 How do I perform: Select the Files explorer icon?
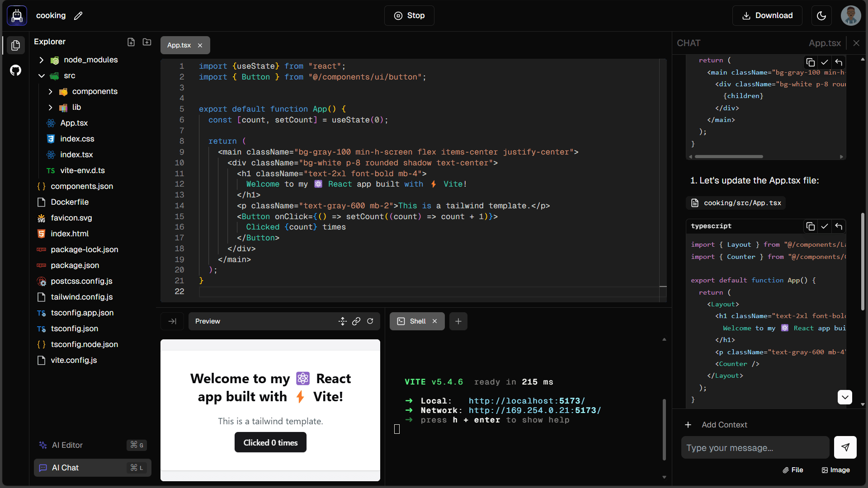pyautogui.click(x=16, y=45)
